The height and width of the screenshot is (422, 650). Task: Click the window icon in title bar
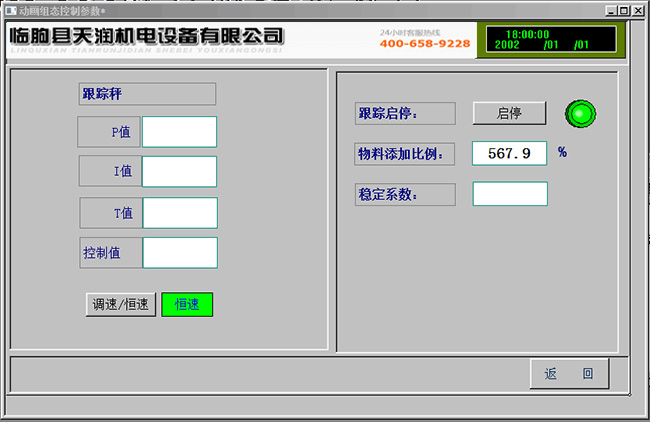(x=11, y=11)
